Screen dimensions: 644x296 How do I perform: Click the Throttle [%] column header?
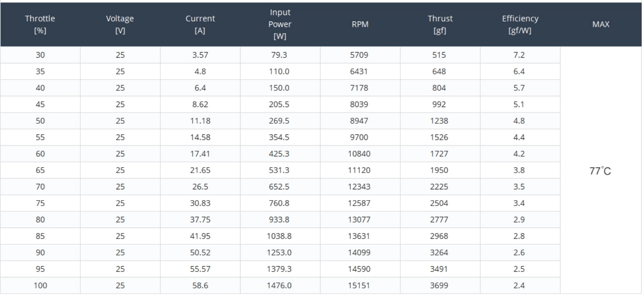tap(40, 24)
